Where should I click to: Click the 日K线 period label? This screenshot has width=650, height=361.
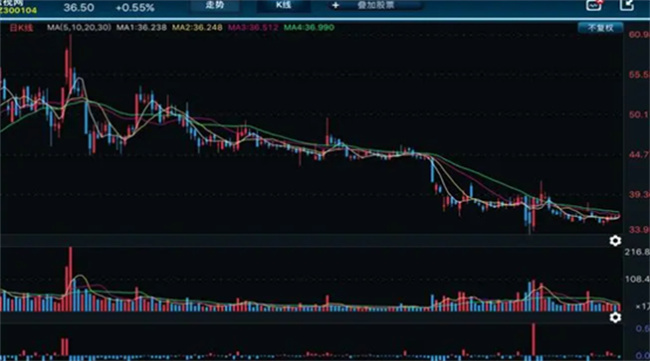click(21, 28)
